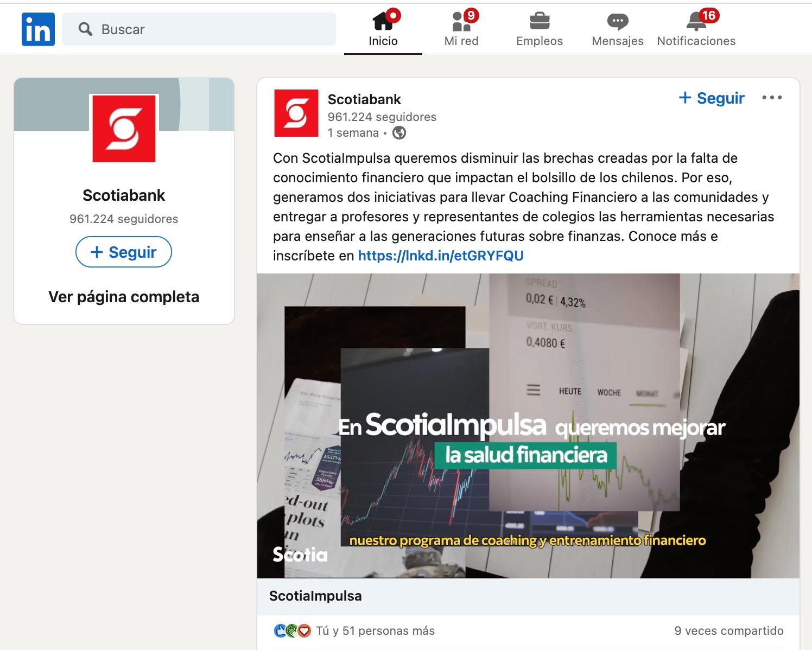This screenshot has width=812, height=650.
Task: Click the LinkedIn logo icon
Action: (x=38, y=29)
